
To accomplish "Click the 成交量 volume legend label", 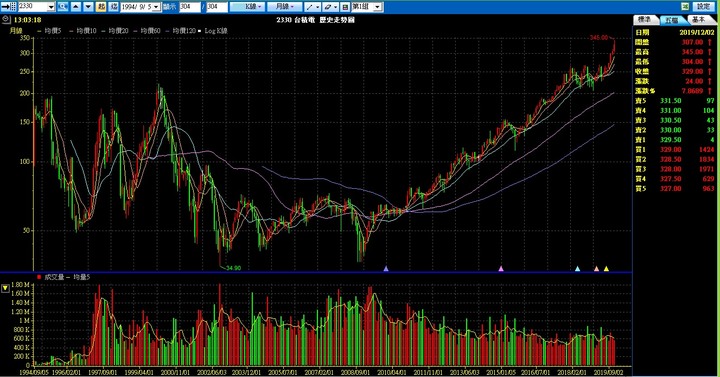I will click(x=54, y=277).
